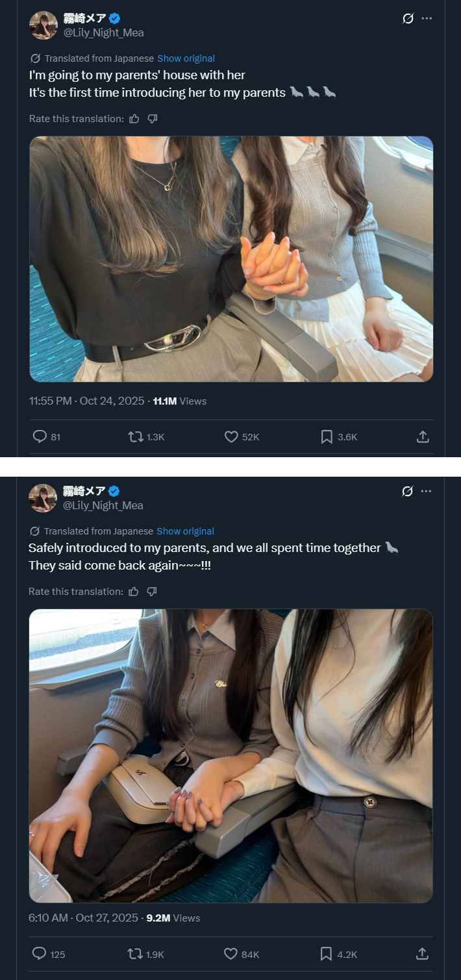Share the Oct 24 post
461x980 pixels.
point(423,437)
